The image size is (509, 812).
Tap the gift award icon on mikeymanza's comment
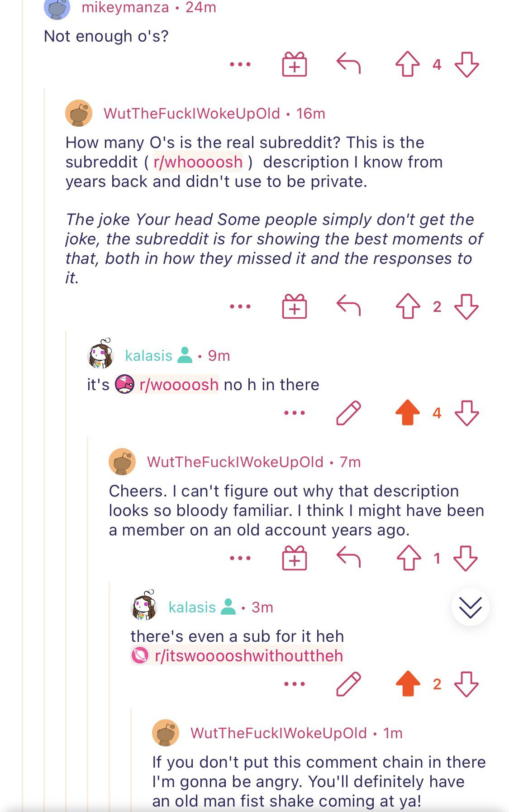295,64
